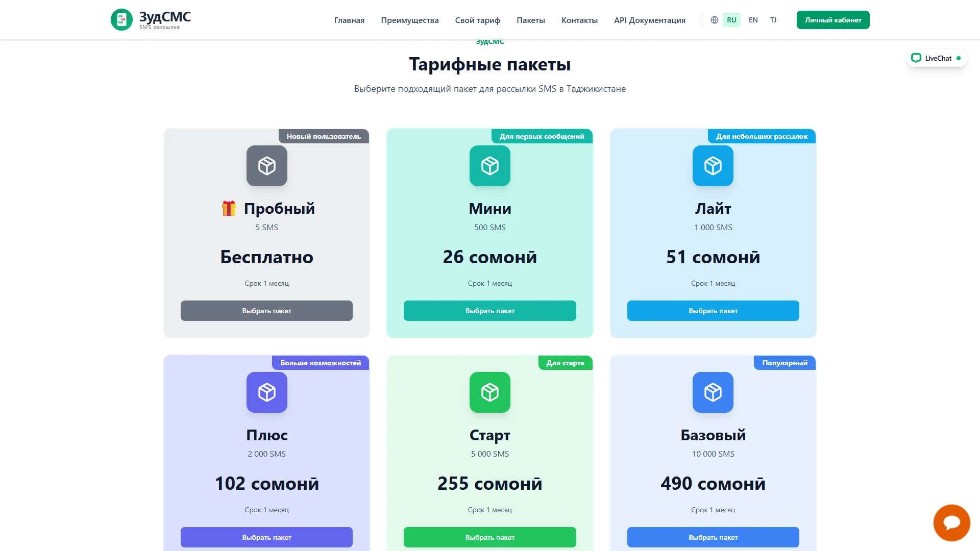Choose the Старт 255 сомонӣ package
This screenshot has height=551, width=980.
(x=490, y=537)
